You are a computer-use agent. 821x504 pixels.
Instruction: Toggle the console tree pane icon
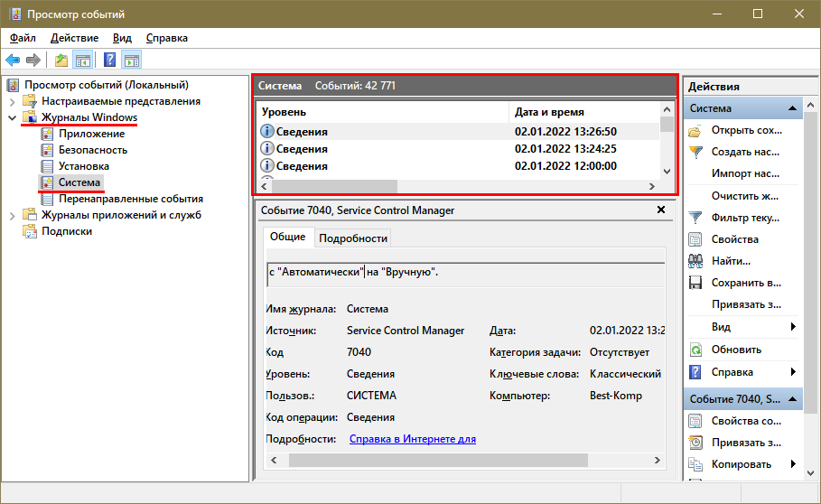pyautogui.click(x=83, y=61)
